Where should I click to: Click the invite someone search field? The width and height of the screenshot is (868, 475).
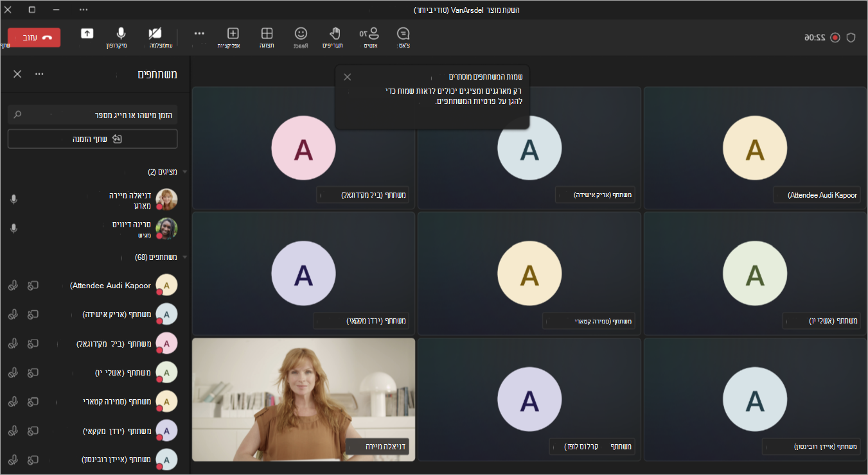click(93, 114)
